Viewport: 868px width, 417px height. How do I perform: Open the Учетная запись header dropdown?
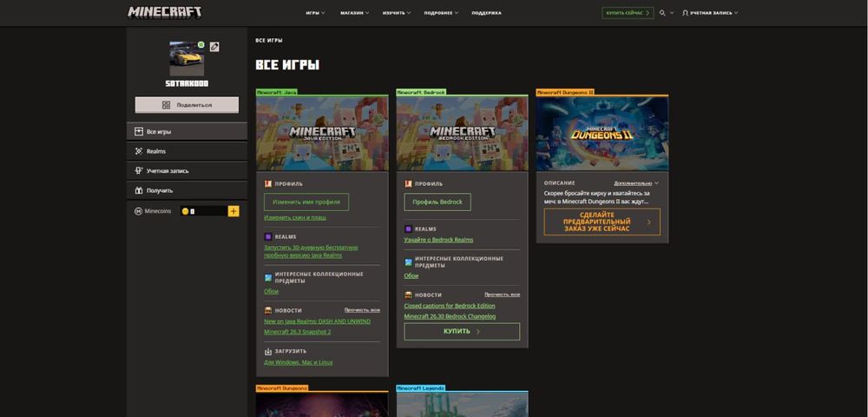pyautogui.click(x=710, y=13)
